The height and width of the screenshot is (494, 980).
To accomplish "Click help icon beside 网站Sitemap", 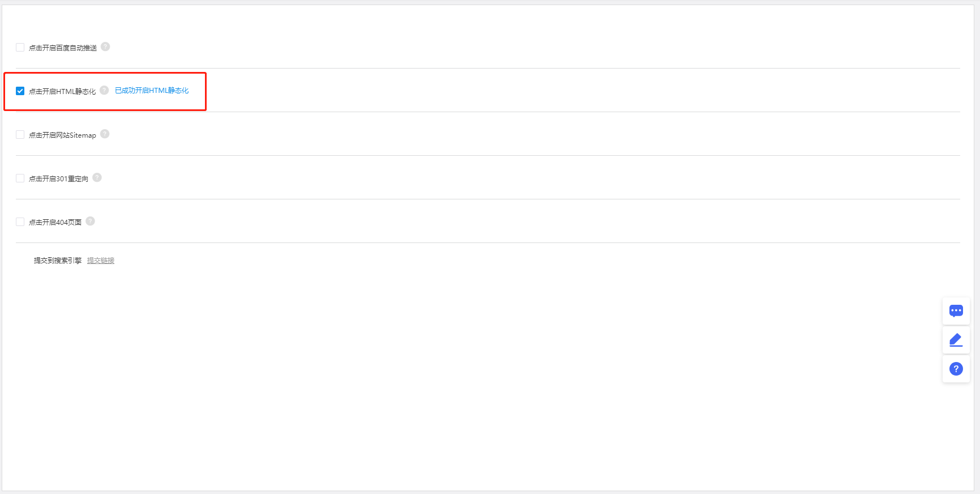I will pyautogui.click(x=105, y=134).
